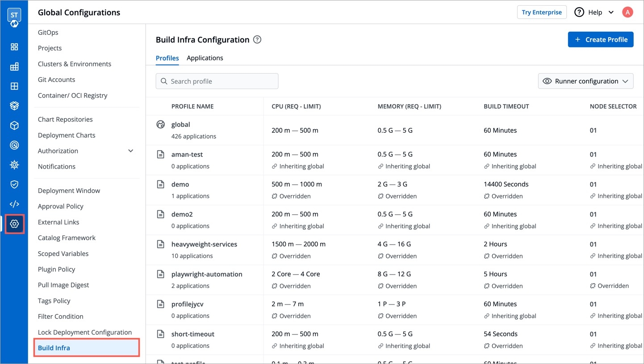The width and height of the screenshot is (644, 364).
Task: Open the four-pane window icon in the sidebar
Action: pyautogui.click(x=14, y=86)
